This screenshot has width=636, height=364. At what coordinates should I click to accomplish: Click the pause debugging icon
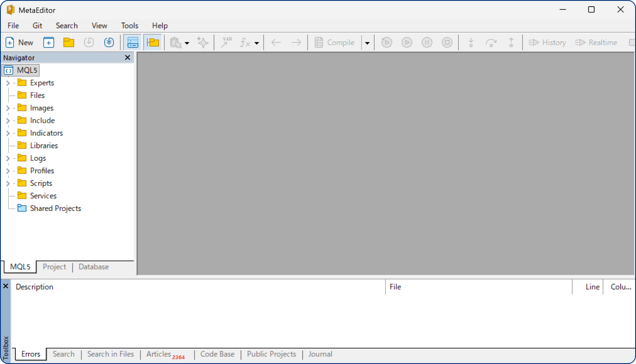pyautogui.click(x=427, y=43)
